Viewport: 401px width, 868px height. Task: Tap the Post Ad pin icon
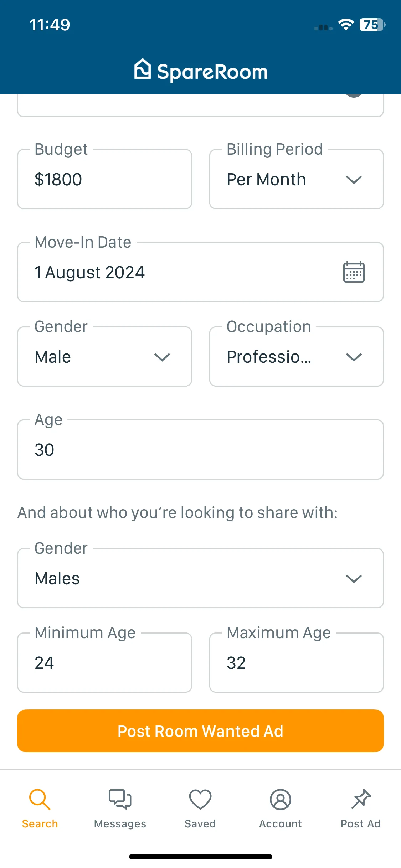coord(361,799)
